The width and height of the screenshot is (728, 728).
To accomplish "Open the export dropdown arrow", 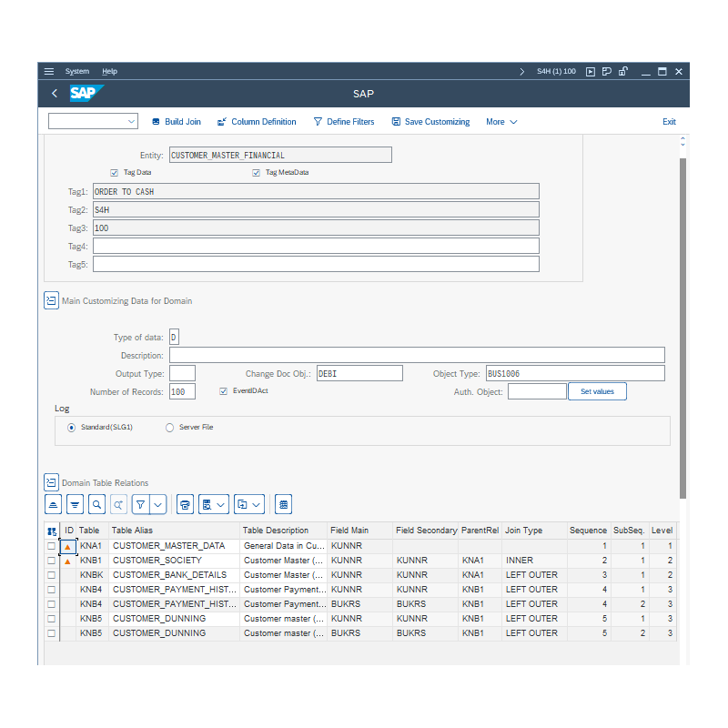I will (257, 505).
